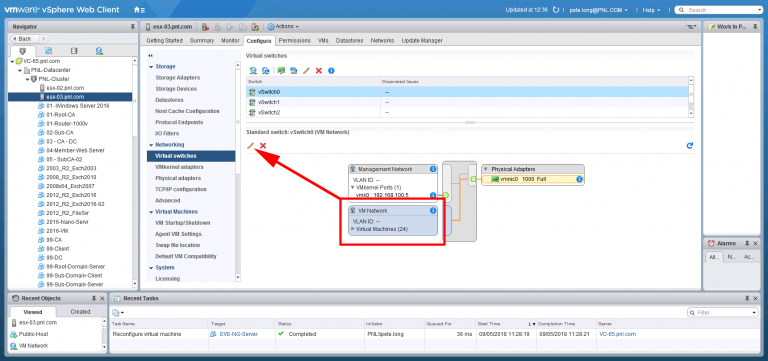
Task: Select the vSwitch2 row
Action: click(467, 112)
